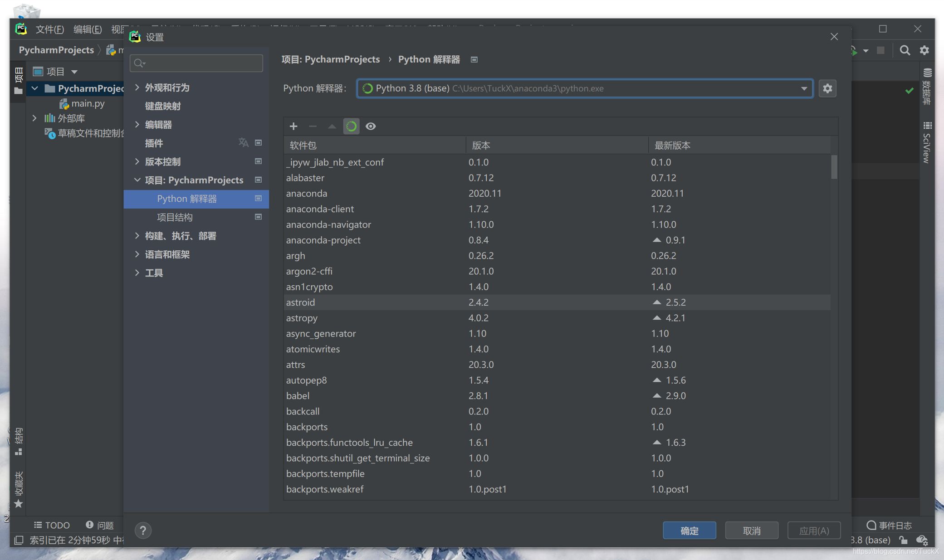The width and height of the screenshot is (944, 560).
Task: Select the babel package row
Action: click(557, 395)
